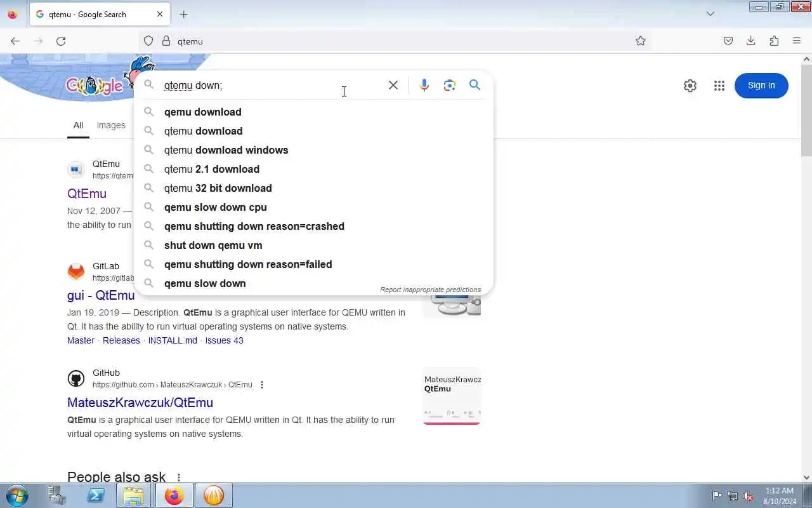Click the taskbar clock showing 1:12 AM

coord(780,496)
